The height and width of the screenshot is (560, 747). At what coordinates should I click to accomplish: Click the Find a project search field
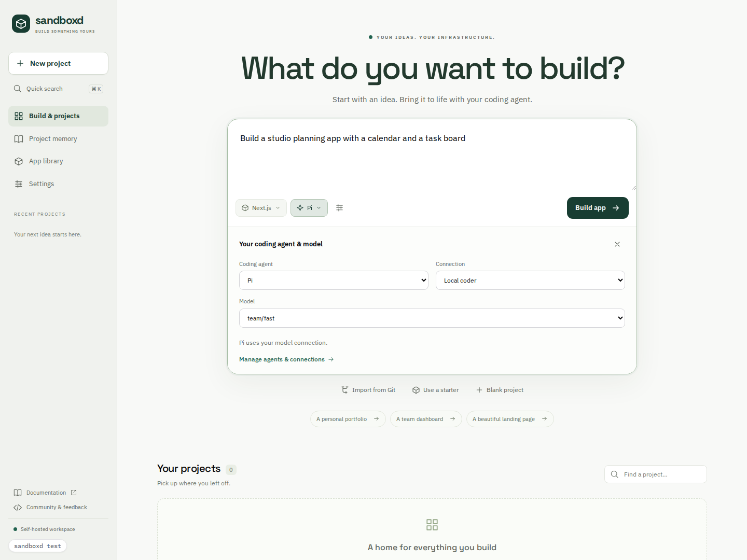(656, 474)
